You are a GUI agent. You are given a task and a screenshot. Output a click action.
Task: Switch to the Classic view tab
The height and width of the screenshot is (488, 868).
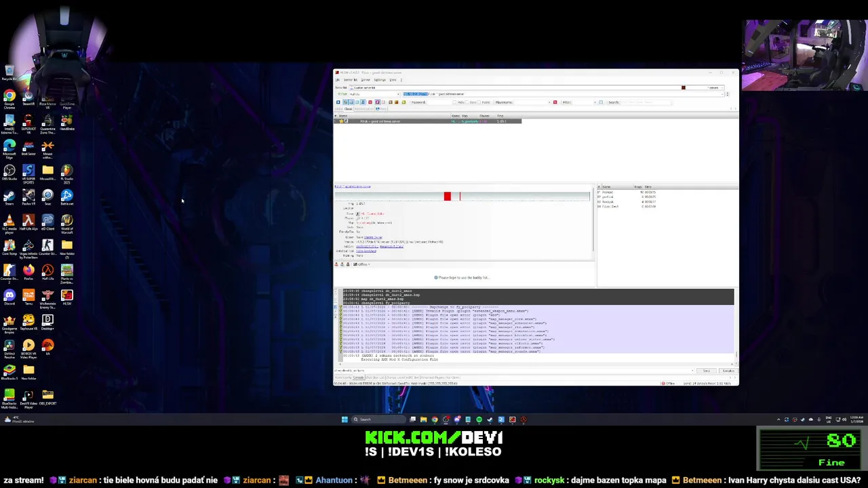tap(348, 109)
